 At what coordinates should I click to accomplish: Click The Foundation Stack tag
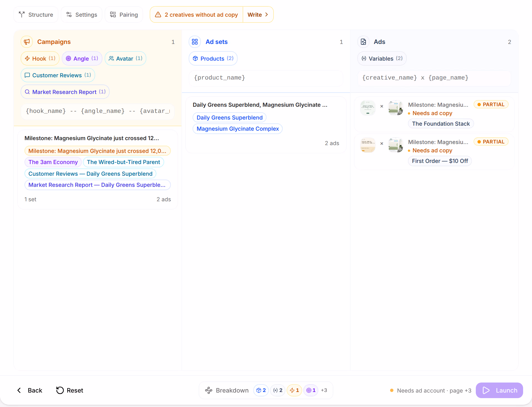441,124
